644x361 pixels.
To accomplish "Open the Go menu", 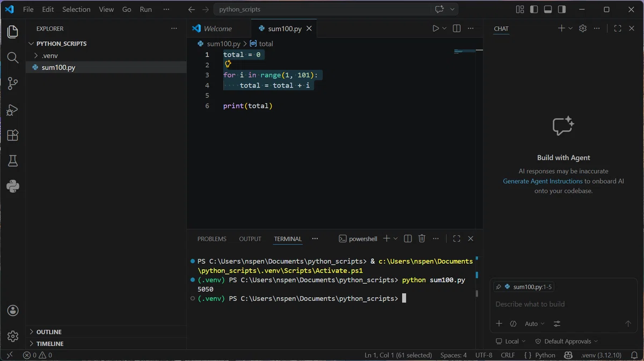I will point(127,9).
